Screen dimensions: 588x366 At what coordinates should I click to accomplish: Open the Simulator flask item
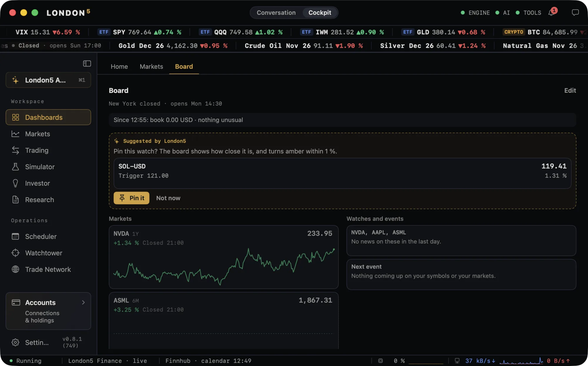(x=48, y=167)
